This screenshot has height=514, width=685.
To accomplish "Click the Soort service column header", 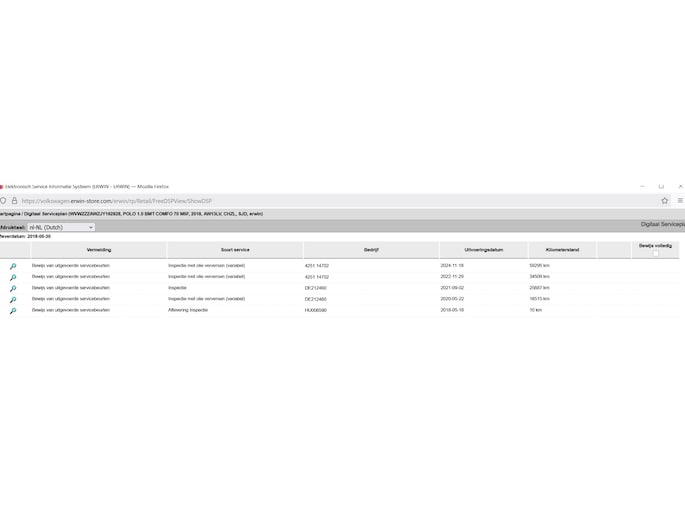I will [235, 250].
